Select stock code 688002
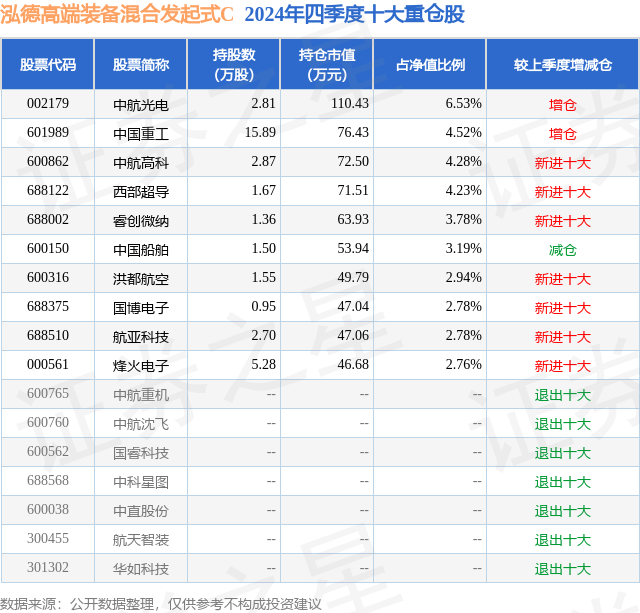 (48, 220)
